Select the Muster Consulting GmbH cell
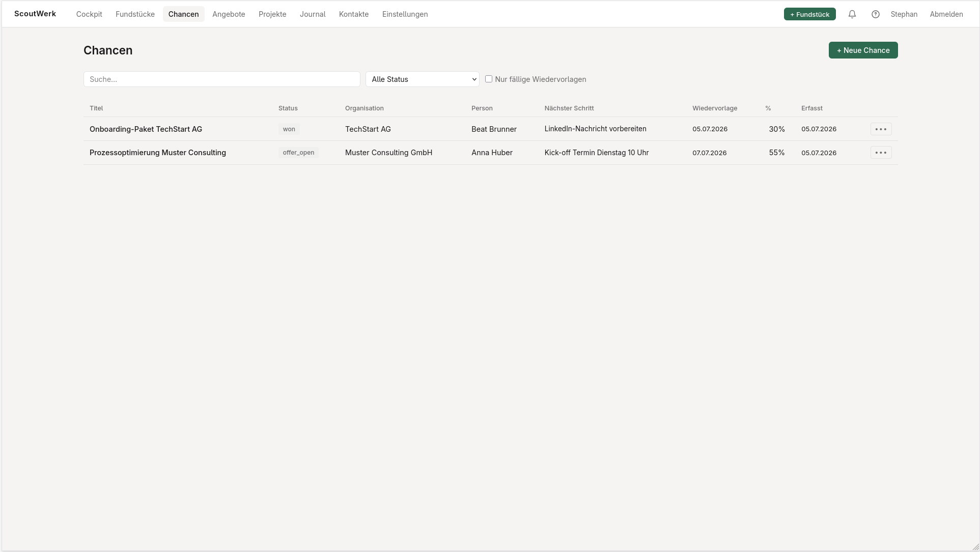 [x=388, y=153]
